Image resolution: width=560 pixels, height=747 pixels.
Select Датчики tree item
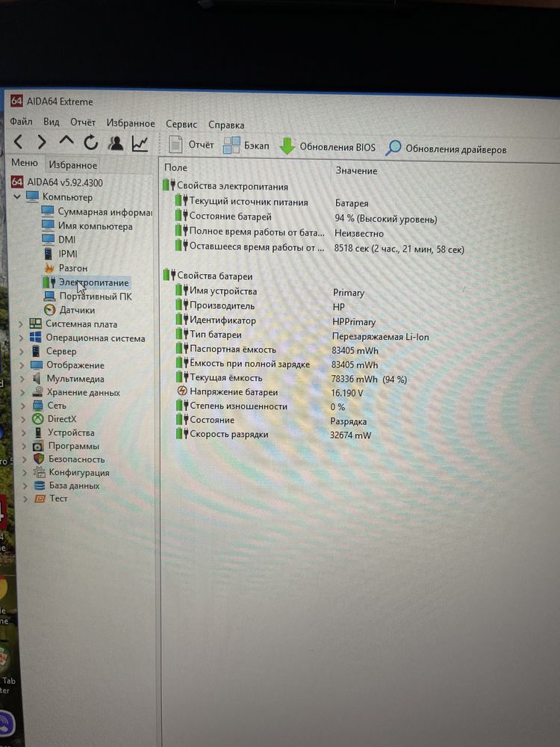[x=69, y=310]
